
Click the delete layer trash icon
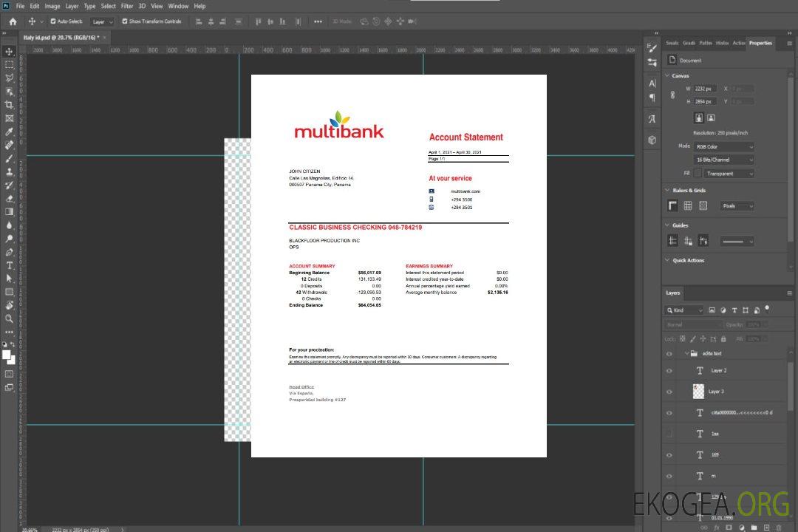[779, 528]
